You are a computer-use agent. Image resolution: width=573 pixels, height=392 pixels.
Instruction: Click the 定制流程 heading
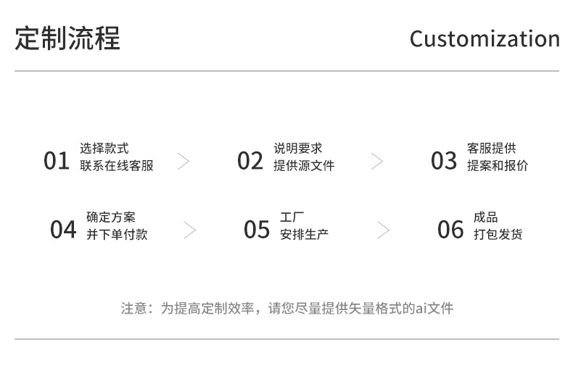67,38
